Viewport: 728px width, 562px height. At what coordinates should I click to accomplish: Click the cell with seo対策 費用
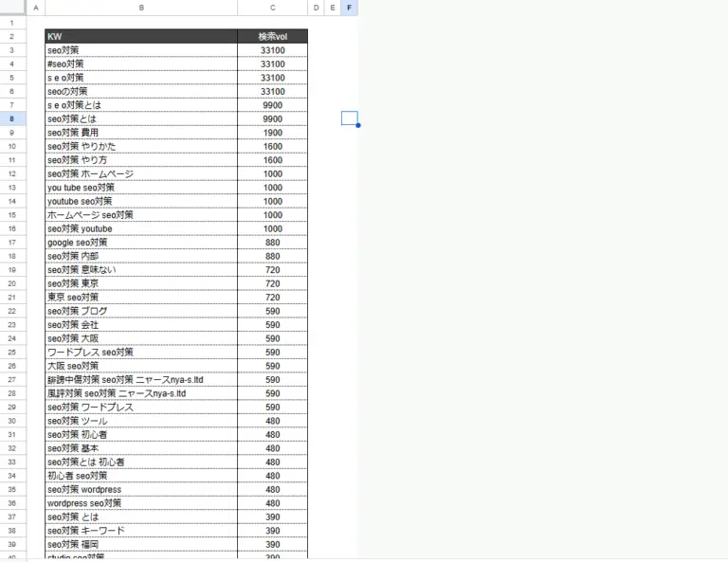[x=141, y=133]
